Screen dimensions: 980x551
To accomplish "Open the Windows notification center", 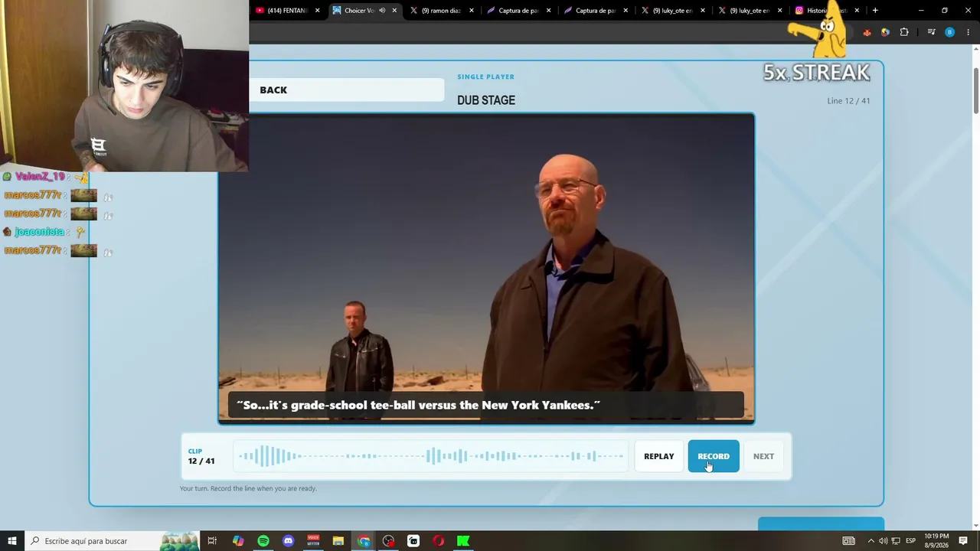I will point(963,541).
